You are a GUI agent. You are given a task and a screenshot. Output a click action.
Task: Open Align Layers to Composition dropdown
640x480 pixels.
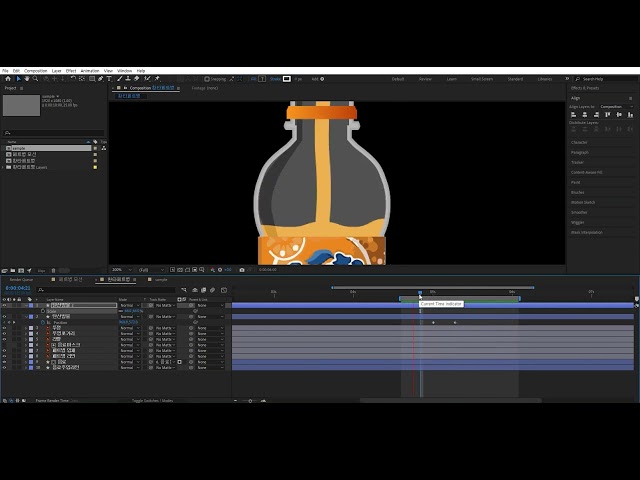(616, 107)
